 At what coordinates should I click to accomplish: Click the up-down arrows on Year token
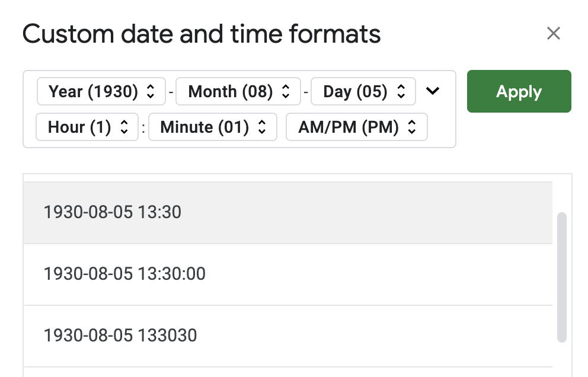click(151, 92)
